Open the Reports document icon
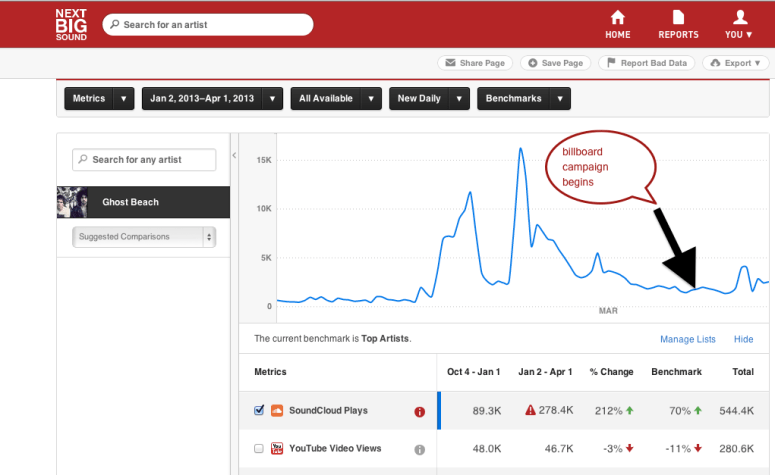The image size is (775, 475). 678,18
